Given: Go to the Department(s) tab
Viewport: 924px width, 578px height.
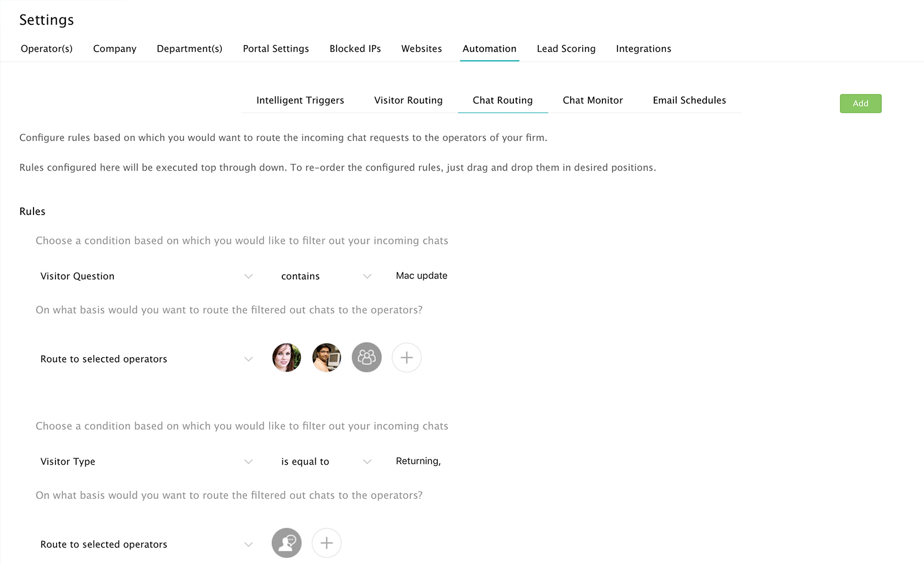Looking at the screenshot, I should (189, 49).
